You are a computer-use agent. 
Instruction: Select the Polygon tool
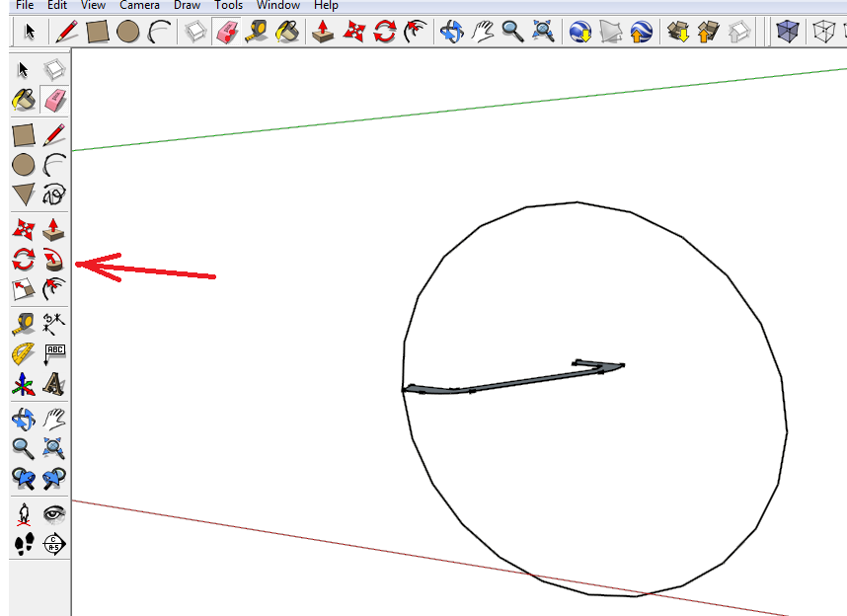pos(24,194)
